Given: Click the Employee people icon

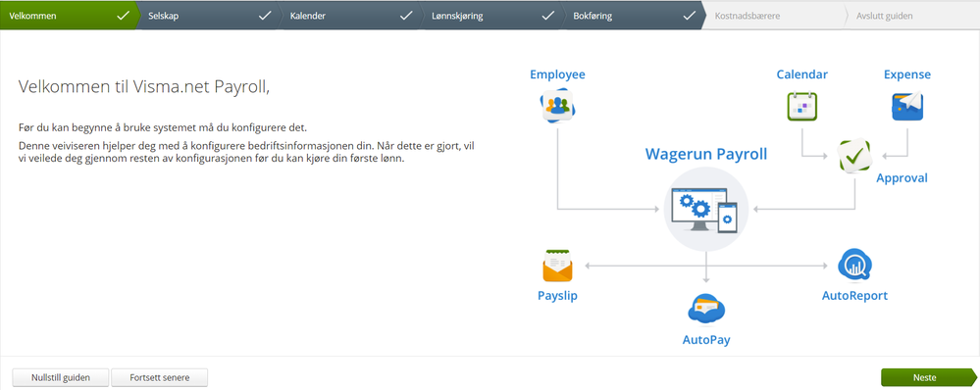Looking at the screenshot, I should [557, 105].
